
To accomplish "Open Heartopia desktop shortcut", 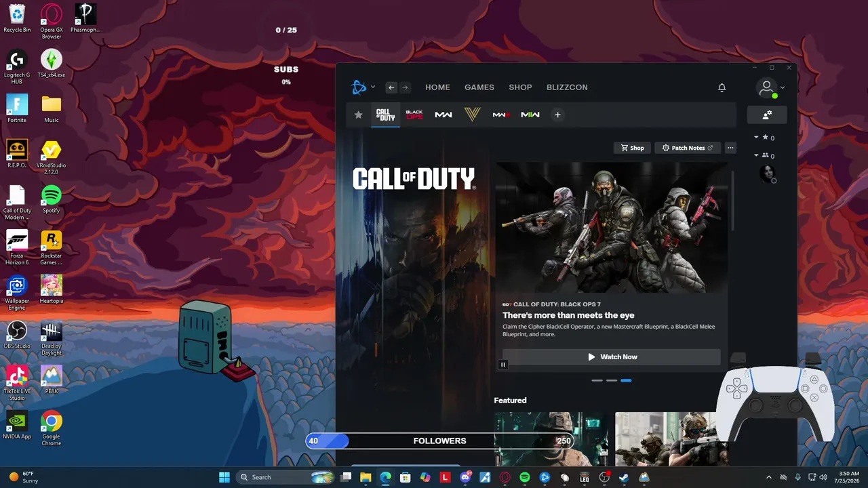I will pyautogui.click(x=52, y=289).
